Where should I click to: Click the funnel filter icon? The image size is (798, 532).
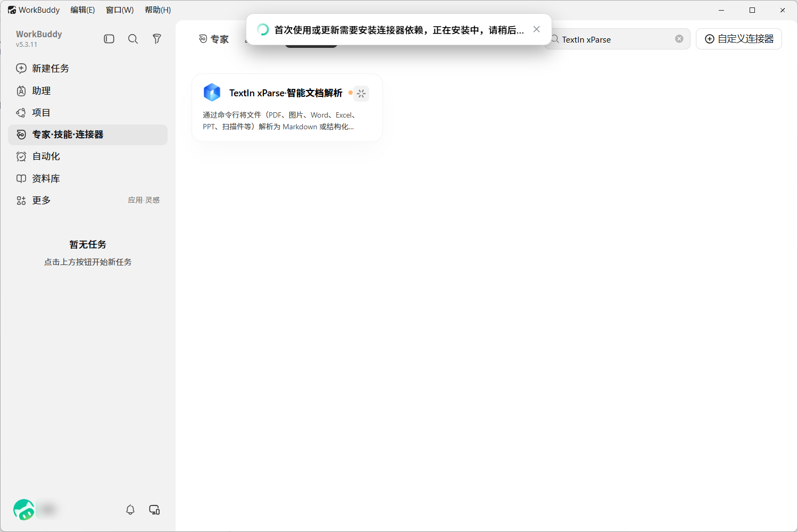coord(157,39)
